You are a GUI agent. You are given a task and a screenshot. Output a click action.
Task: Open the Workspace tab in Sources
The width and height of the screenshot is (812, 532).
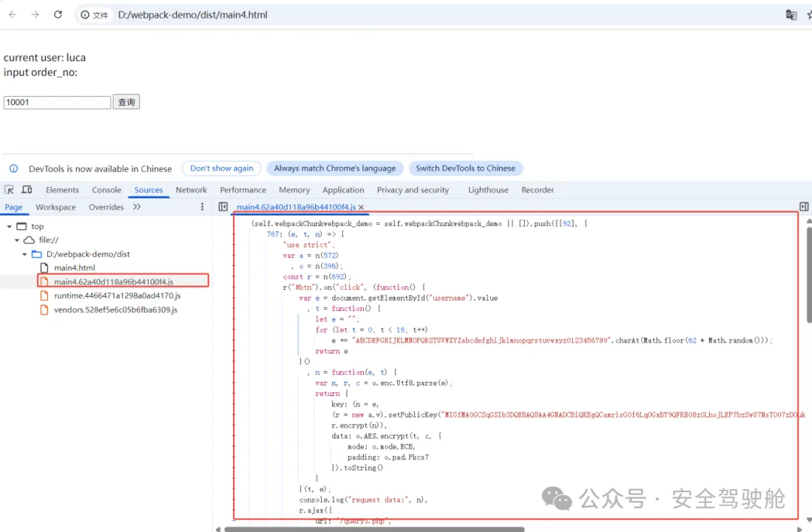point(55,207)
